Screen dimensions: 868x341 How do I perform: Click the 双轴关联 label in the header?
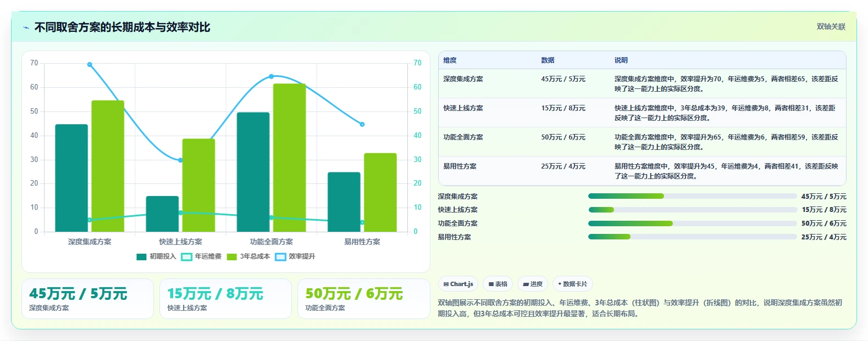click(831, 26)
